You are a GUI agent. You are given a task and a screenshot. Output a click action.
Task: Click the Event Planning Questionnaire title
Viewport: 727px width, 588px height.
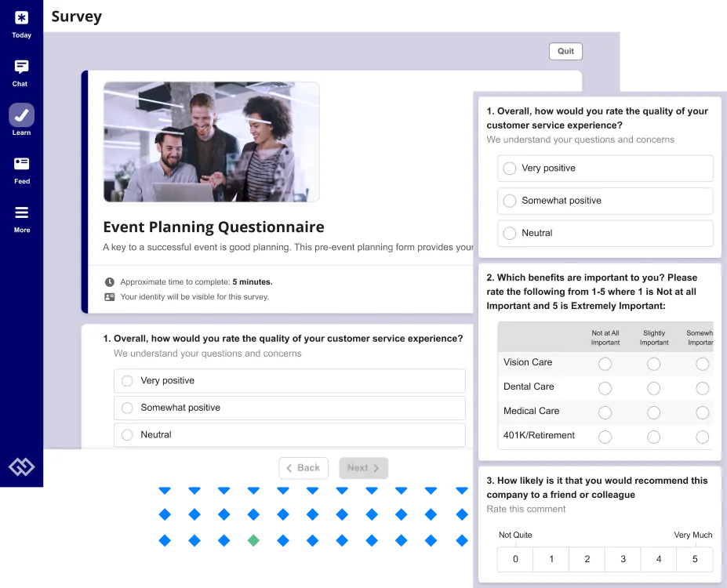tap(213, 227)
